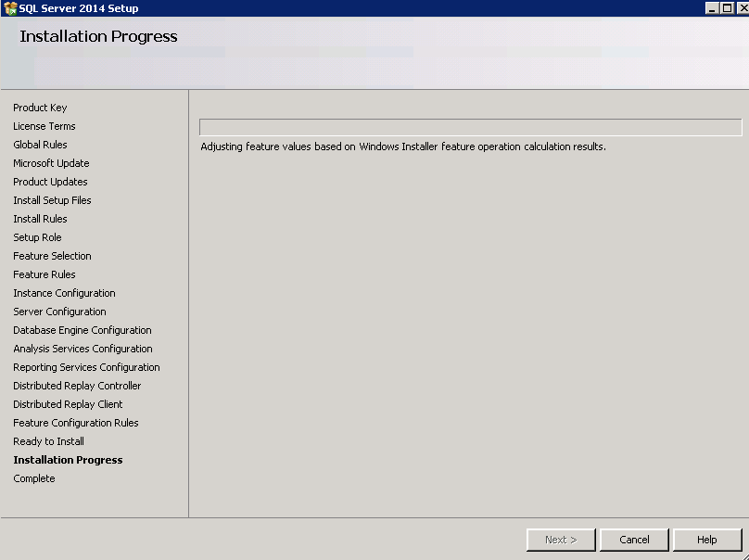Select the Ready to Install step
Viewport: 749px width, 560px height.
pos(49,441)
